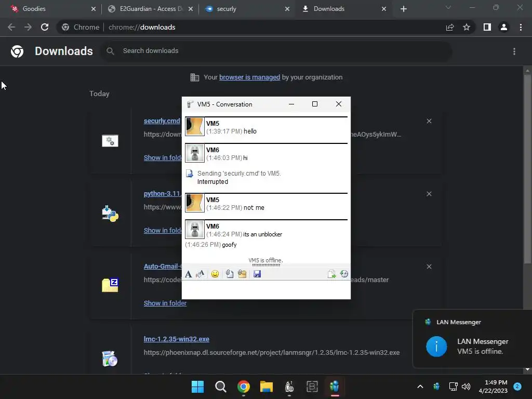This screenshot has width=532, height=399.
Task: Show securly.cmd in folder
Action: click(x=163, y=158)
